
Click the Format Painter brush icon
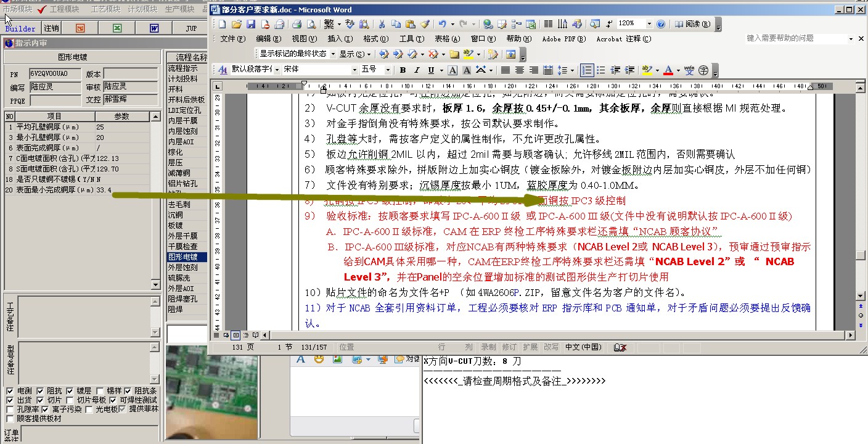coord(425,24)
